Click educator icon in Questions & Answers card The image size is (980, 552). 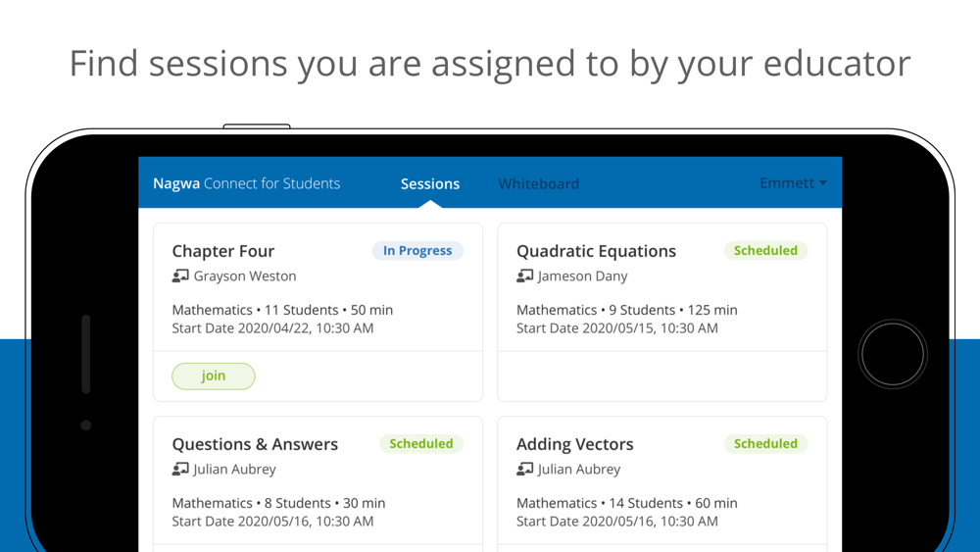tap(180, 469)
